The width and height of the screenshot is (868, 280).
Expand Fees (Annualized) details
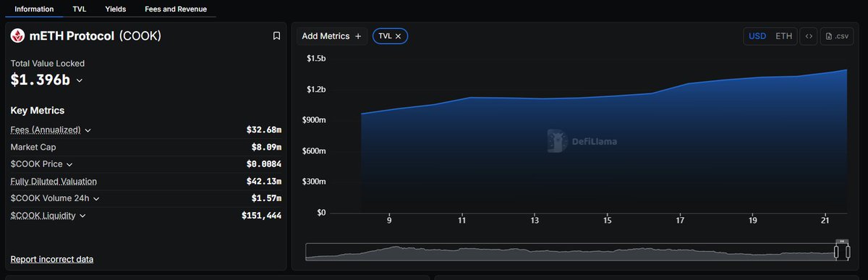(88, 130)
